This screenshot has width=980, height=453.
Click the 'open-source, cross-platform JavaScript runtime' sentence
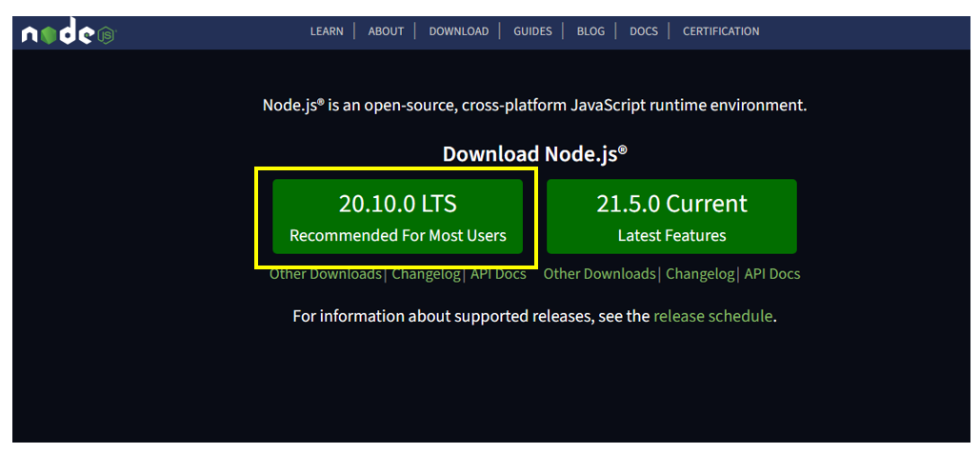tap(535, 105)
